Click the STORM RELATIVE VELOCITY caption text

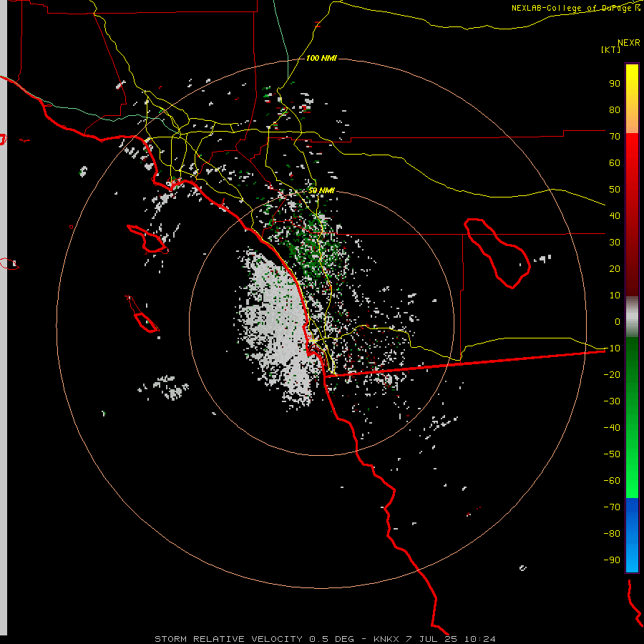click(x=230, y=639)
